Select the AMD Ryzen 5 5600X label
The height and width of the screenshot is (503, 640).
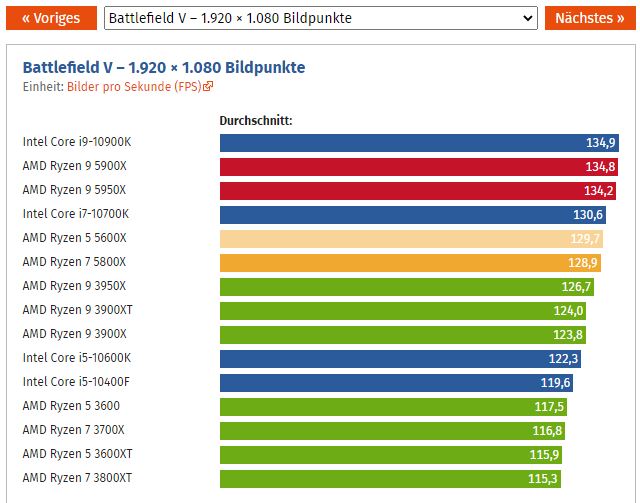tap(75, 238)
